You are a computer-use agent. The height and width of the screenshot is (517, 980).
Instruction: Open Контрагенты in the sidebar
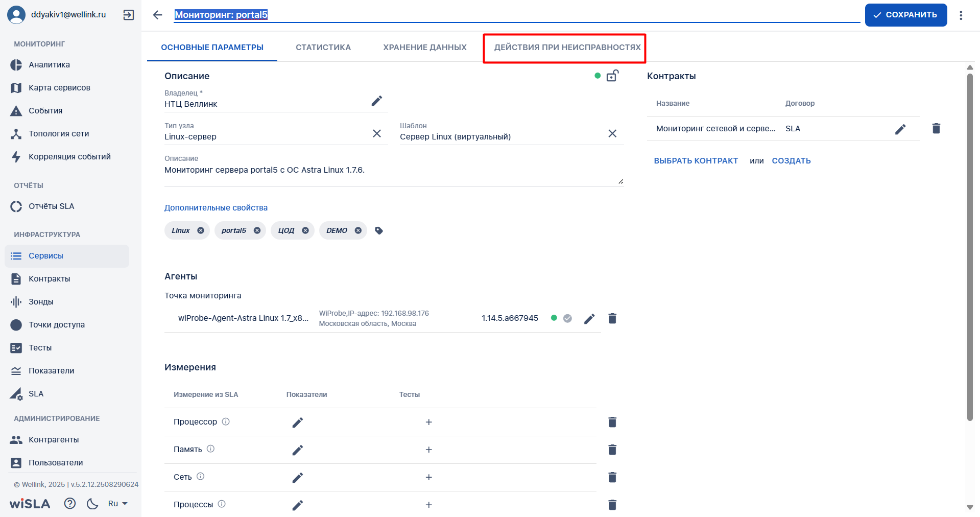coord(67,440)
